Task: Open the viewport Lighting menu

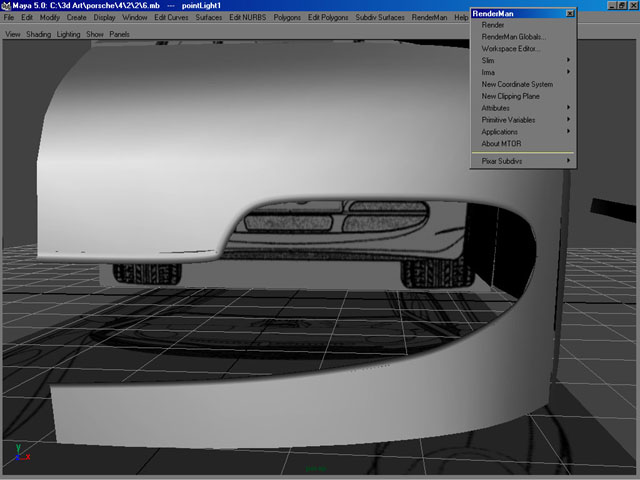Action: click(69, 34)
